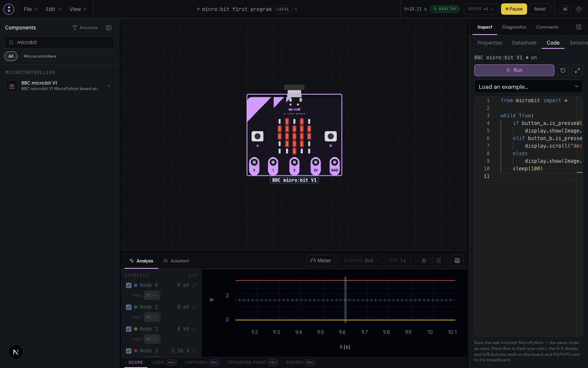Viewport: 588px width, 368px height.
Task: Click the scope panel dock icon
Action: tap(457, 261)
